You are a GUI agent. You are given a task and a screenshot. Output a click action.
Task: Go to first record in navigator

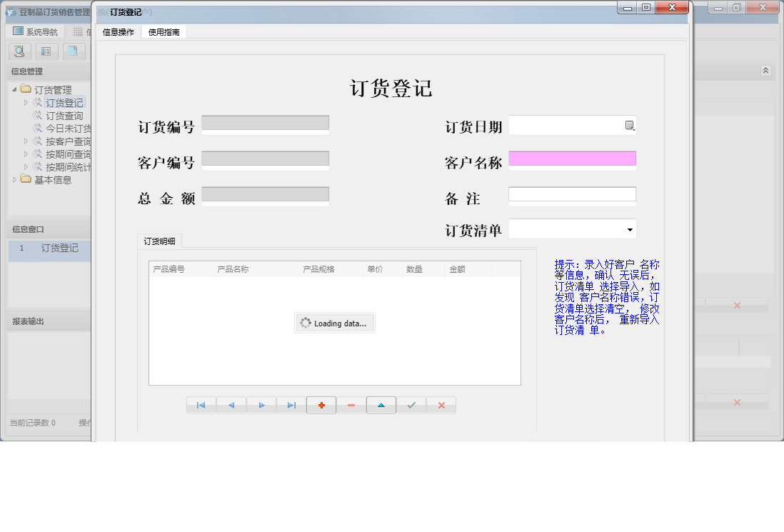[201, 406]
